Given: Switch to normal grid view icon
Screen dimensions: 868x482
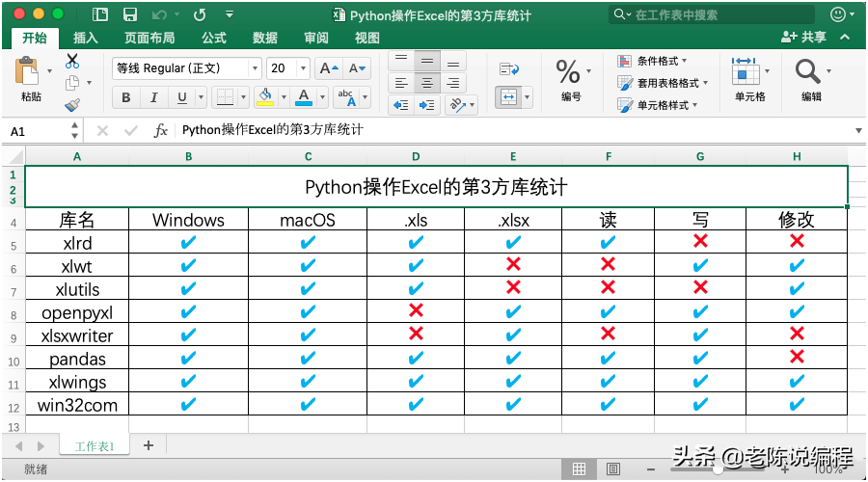Looking at the screenshot, I should (x=579, y=469).
